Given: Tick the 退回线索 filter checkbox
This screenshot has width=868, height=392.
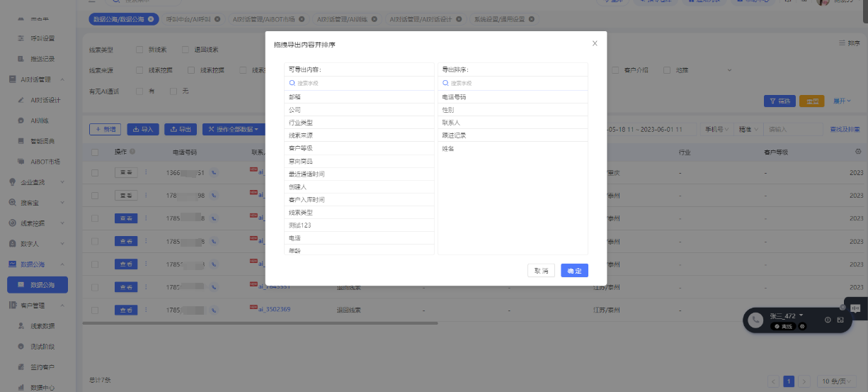Looking at the screenshot, I should pyautogui.click(x=185, y=50).
